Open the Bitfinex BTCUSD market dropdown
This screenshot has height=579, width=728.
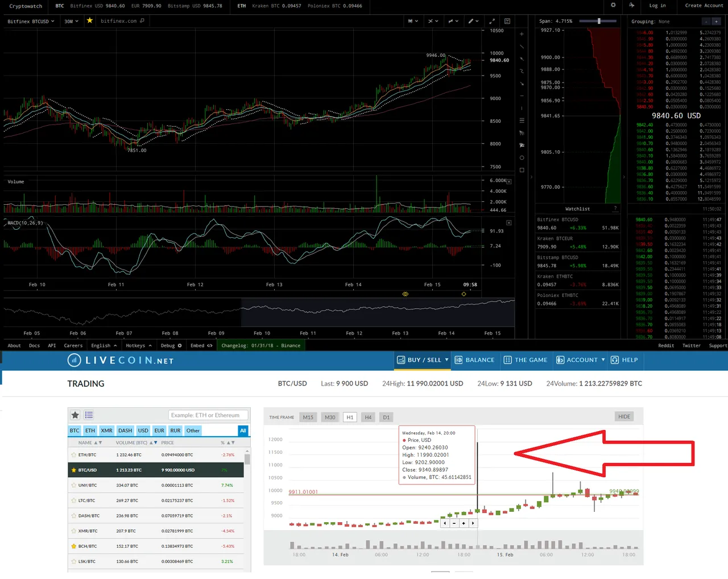[31, 21]
